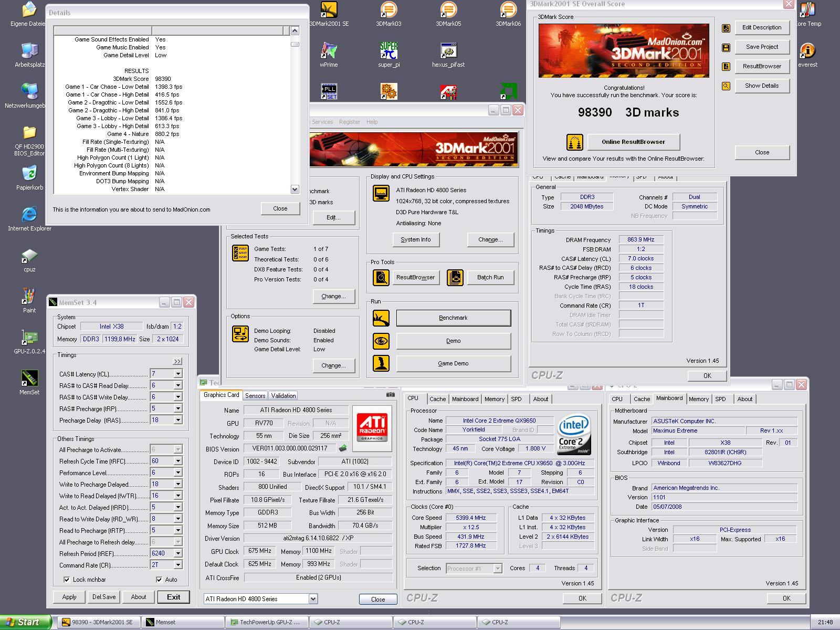Expand the MemSet timings double-arrow button
Viewport: 840px width, 630px height.
(177, 361)
